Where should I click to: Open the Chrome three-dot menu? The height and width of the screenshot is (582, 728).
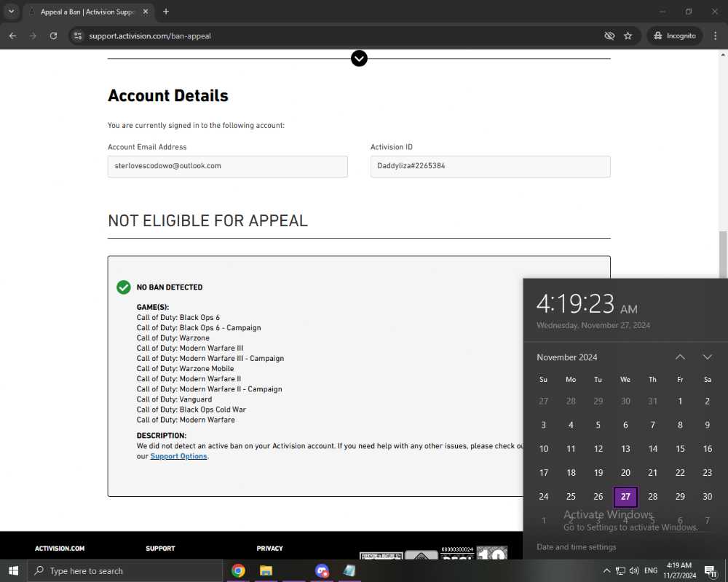point(715,36)
